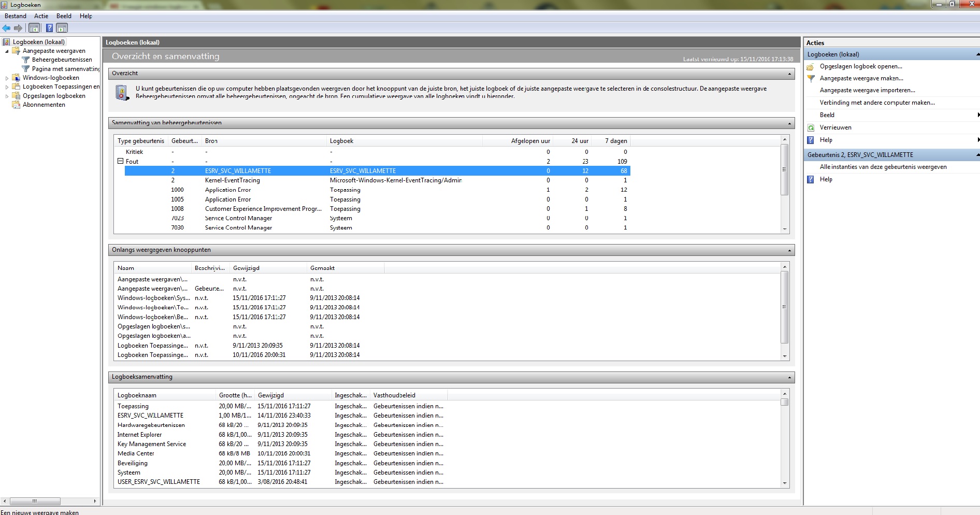Click the show/hide action pane toolbar icon
The height and width of the screenshot is (515, 980).
(x=62, y=28)
